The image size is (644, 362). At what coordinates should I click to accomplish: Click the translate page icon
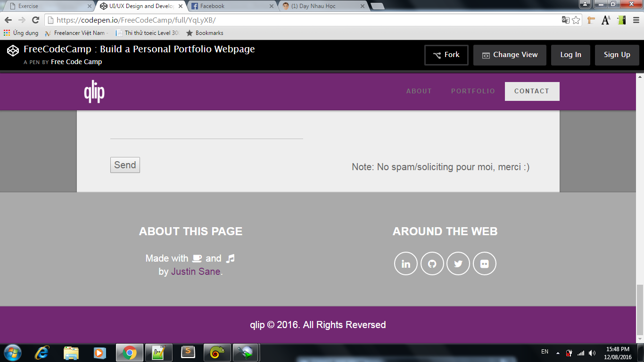(x=565, y=20)
